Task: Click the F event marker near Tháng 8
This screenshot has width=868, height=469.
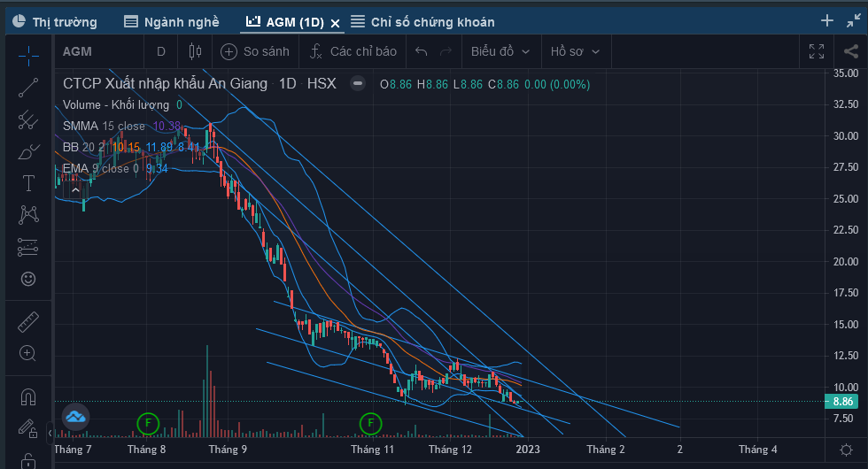Action: [148, 424]
